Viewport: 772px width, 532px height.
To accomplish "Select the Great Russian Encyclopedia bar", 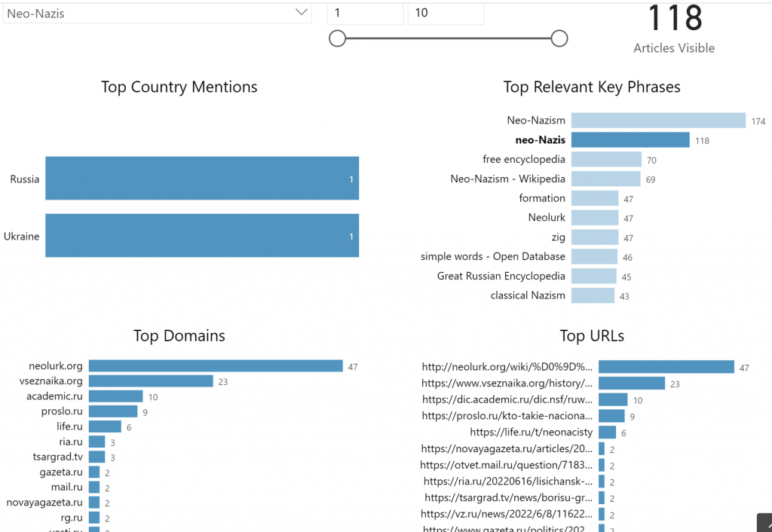I will click(594, 276).
